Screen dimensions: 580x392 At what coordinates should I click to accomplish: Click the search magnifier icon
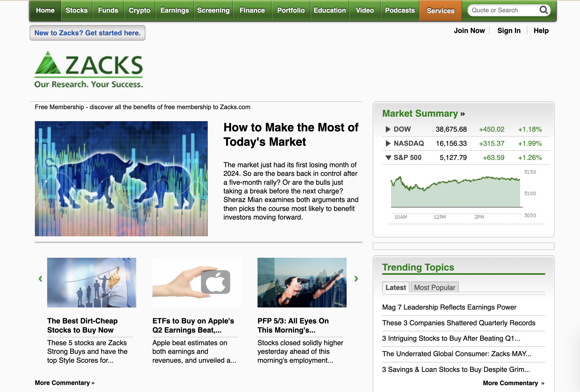point(544,10)
